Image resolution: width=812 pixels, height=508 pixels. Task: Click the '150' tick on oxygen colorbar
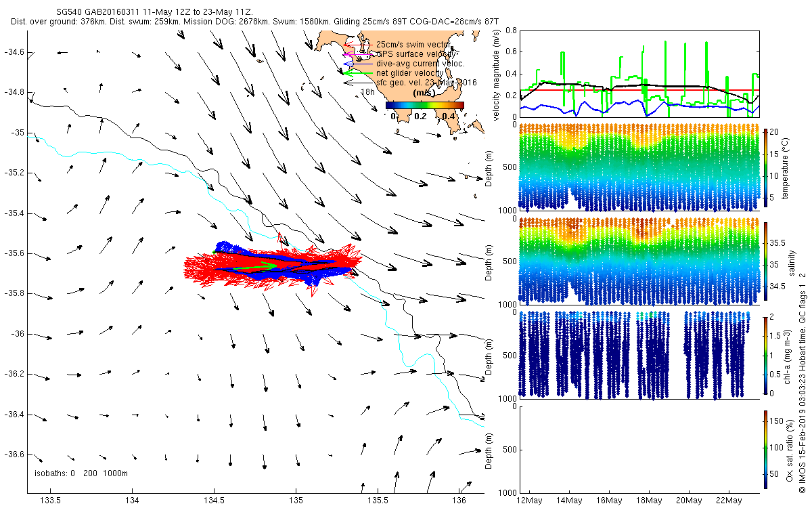pyautogui.click(x=776, y=422)
